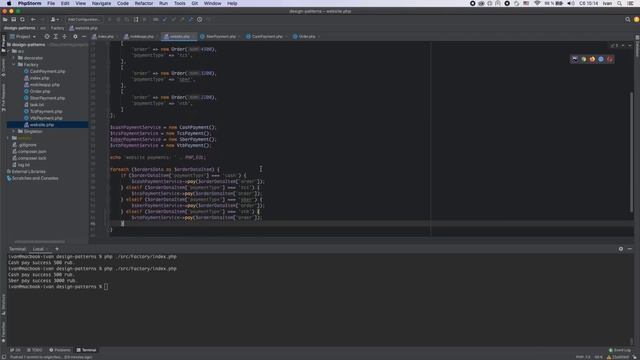Screen dimensions: 640x360
Task: Open Project panel gear options
Action: [75, 36]
